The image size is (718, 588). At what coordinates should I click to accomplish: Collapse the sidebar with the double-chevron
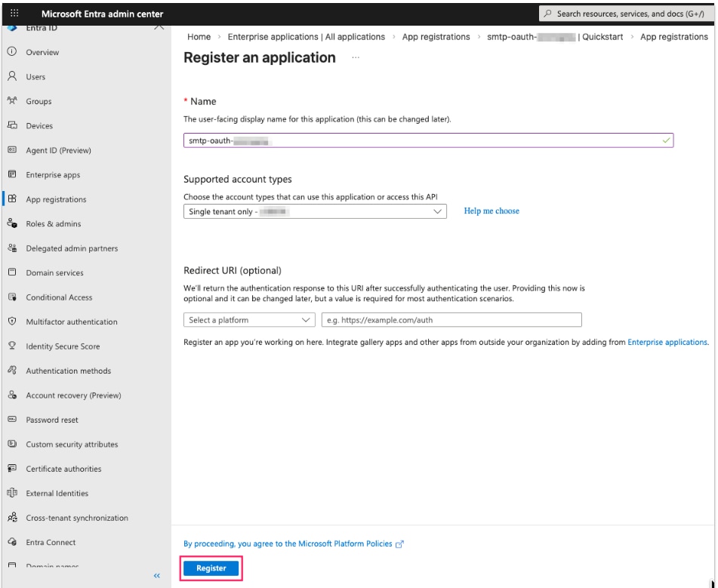point(155,575)
